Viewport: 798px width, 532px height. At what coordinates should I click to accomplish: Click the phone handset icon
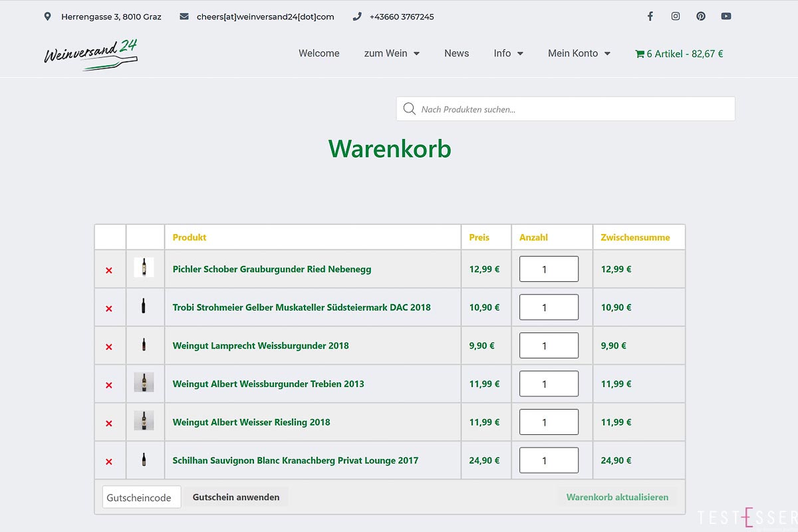357,17
